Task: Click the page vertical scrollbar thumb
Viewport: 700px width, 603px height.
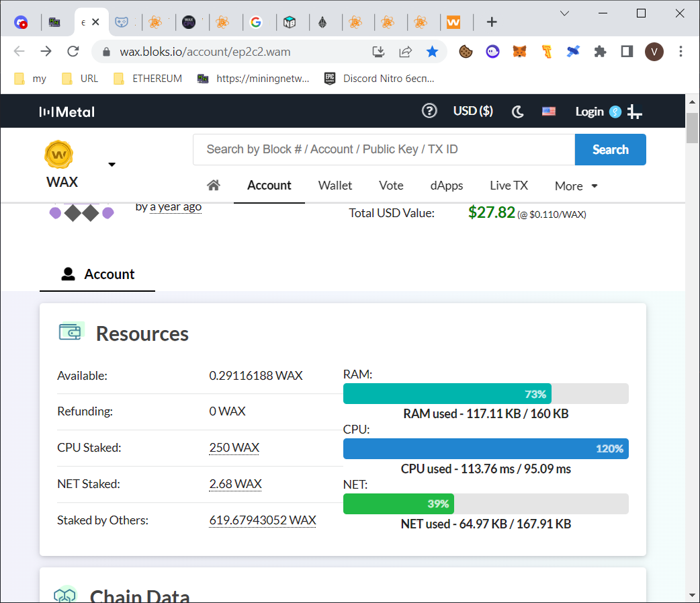Action: click(x=692, y=128)
